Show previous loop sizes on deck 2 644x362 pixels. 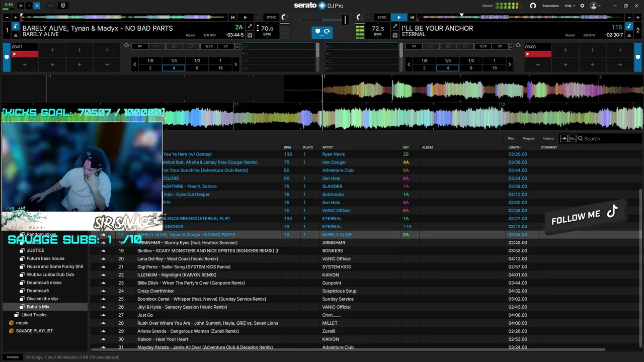(409, 64)
